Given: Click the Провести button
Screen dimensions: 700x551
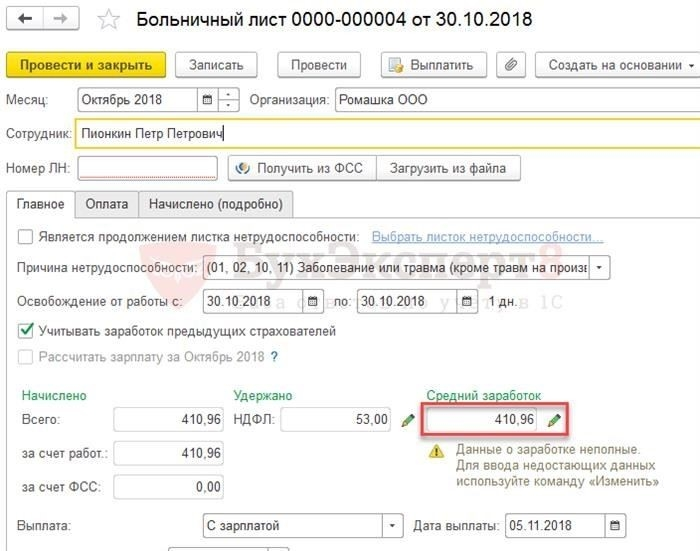Looking at the screenshot, I should 319,65.
